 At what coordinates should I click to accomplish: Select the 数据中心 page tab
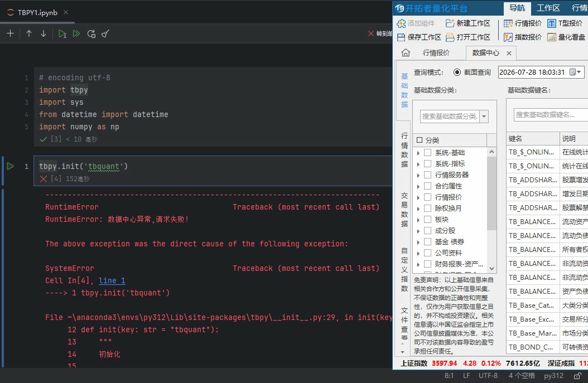(x=485, y=53)
